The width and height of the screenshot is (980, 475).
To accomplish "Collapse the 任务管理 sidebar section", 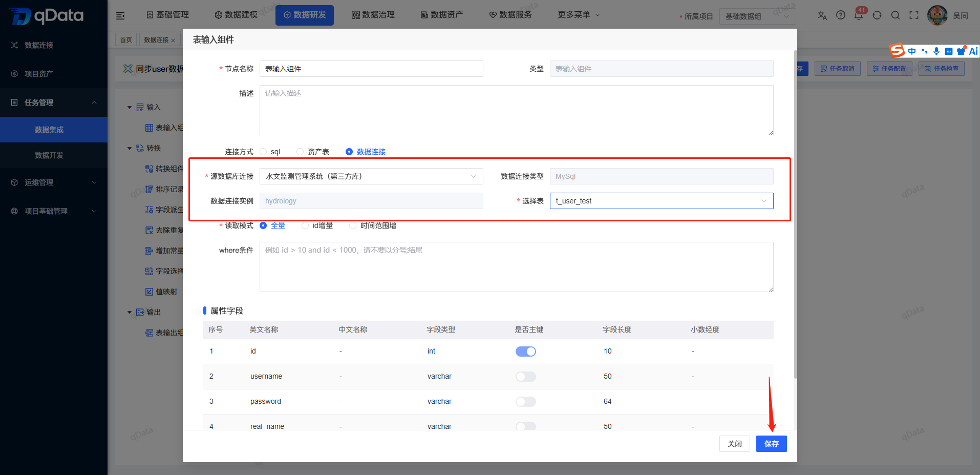I will pos(54,102).
